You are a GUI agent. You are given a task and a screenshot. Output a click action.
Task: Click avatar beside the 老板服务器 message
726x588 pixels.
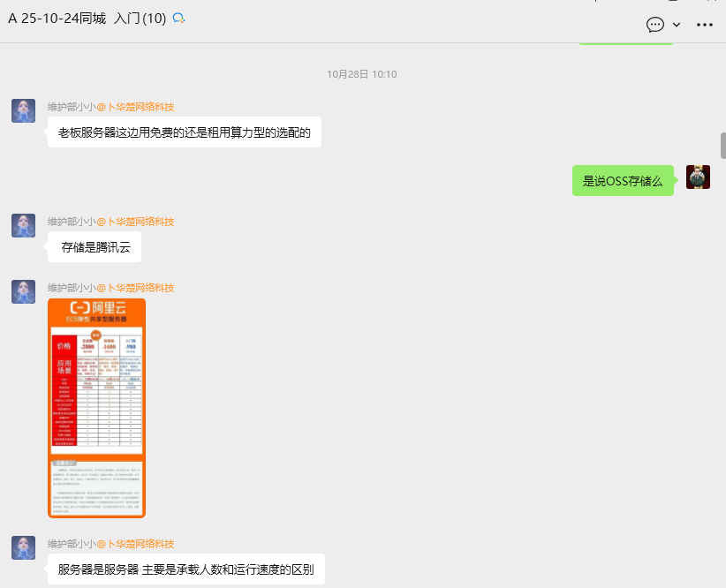[23, 111]
